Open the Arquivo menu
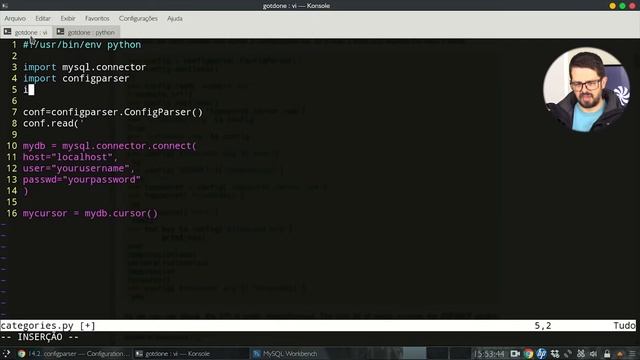Screen dimensions: 640x360 [15, 18]
